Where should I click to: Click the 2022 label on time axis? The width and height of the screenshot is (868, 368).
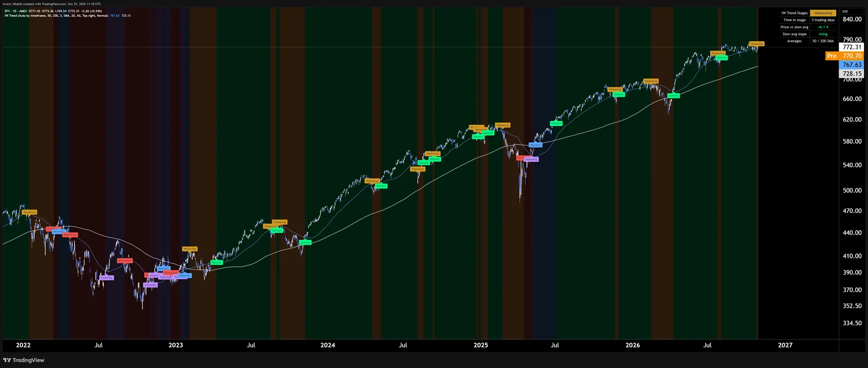click(23, 345)
